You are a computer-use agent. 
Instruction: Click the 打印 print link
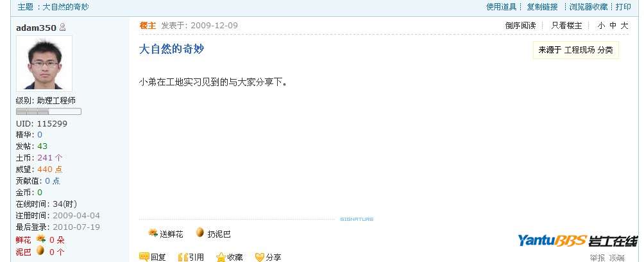coord(623,6)
